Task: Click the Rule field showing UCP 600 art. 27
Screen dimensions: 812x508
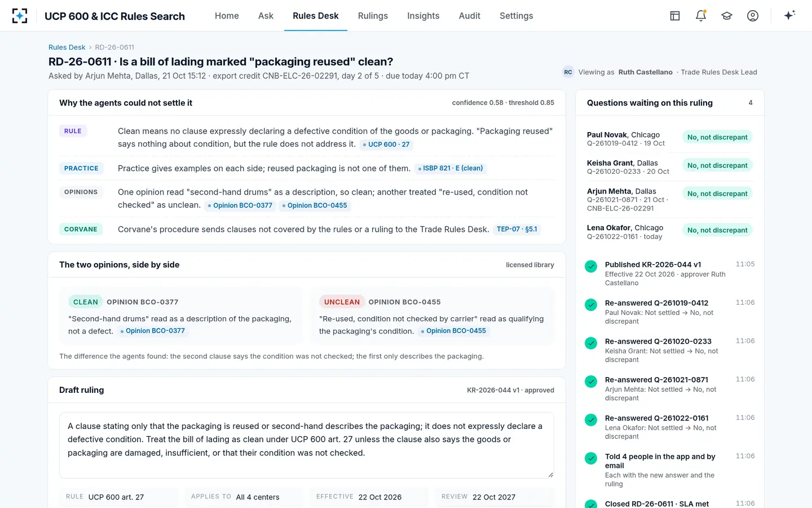Action: [x=118, y=497]
